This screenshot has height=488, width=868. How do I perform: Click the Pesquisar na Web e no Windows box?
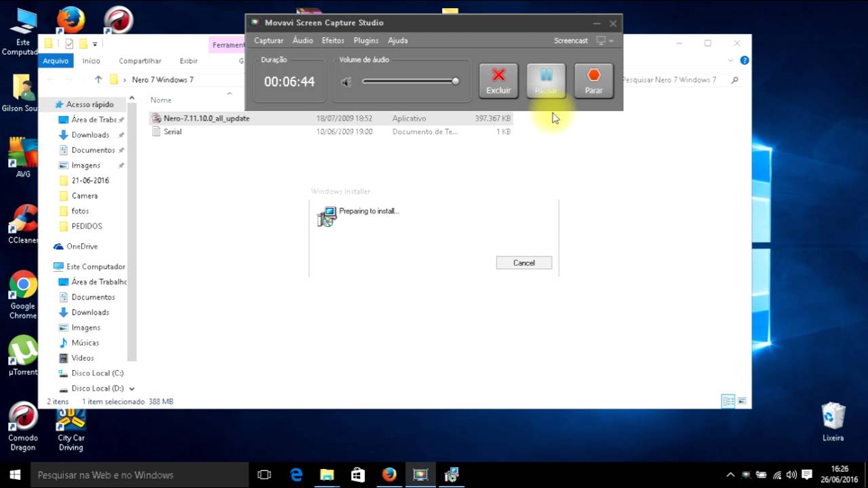point(140,475)
